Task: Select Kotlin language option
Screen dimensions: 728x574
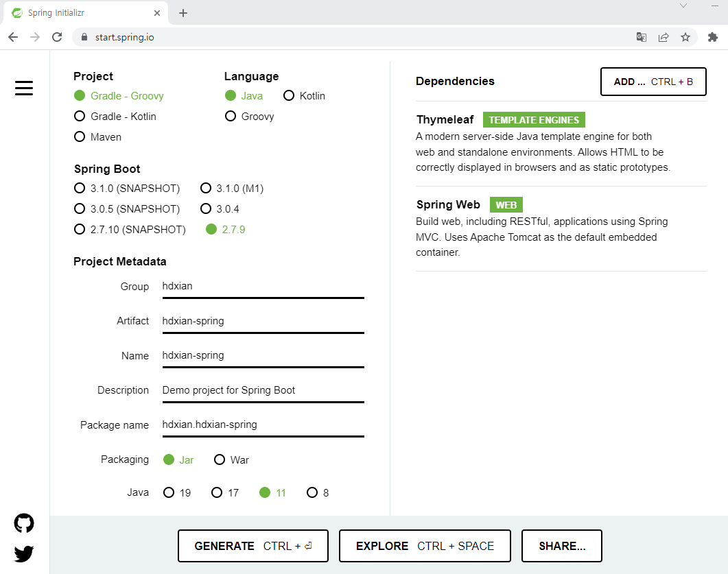Action: pos(304,95)
